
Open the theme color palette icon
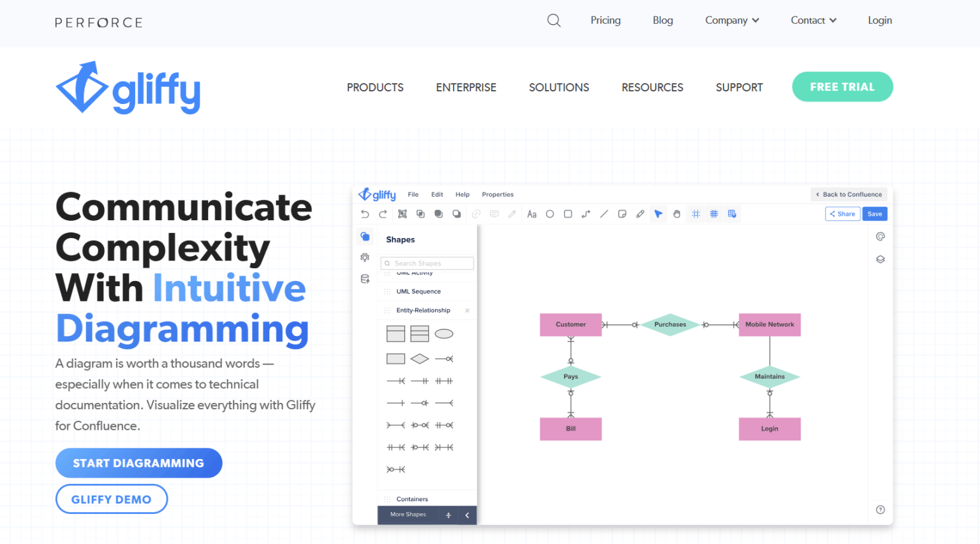pos(880,236)
